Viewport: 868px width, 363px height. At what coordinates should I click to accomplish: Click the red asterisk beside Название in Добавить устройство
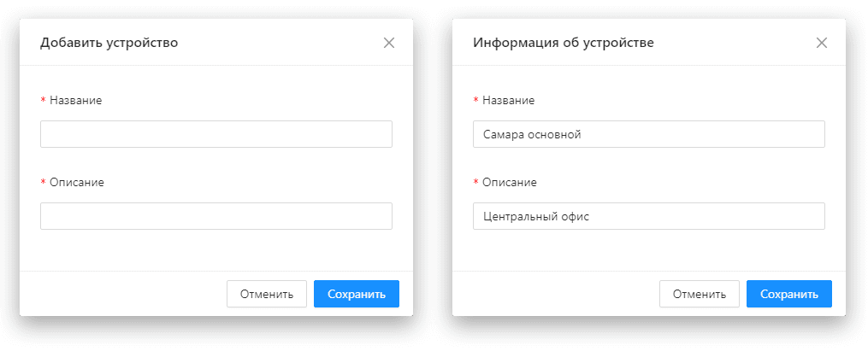(x=43, y=101)
